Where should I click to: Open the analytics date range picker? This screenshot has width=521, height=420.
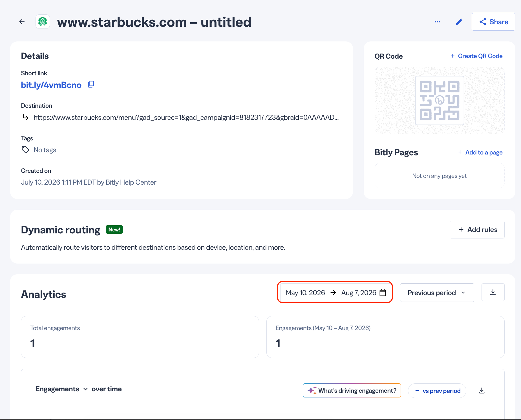pyautogui.click(x=335, y=292)
